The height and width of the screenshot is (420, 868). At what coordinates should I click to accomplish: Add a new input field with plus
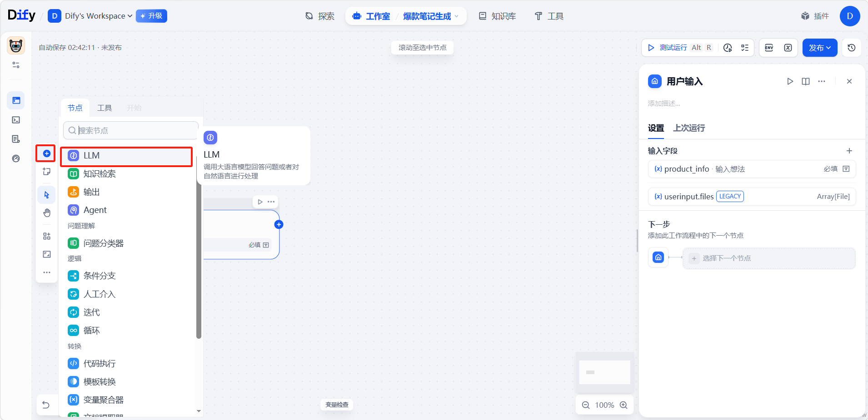[849, 151]
